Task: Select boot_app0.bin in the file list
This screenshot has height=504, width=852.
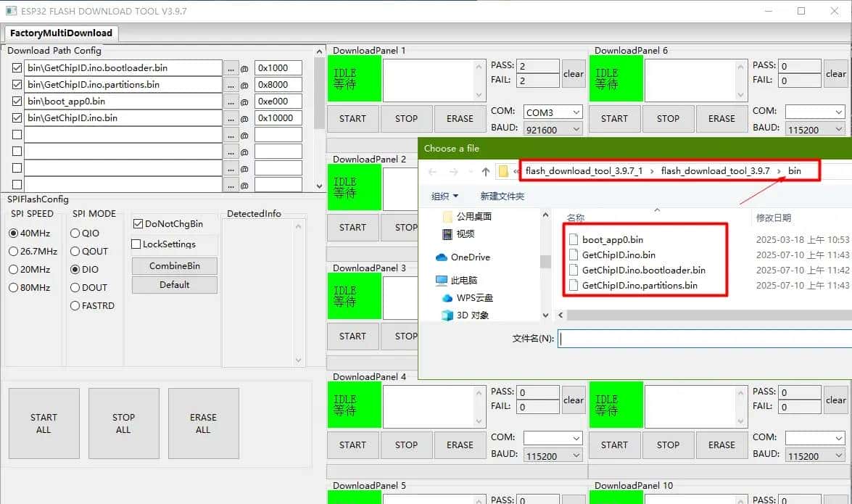Action: 613,239
